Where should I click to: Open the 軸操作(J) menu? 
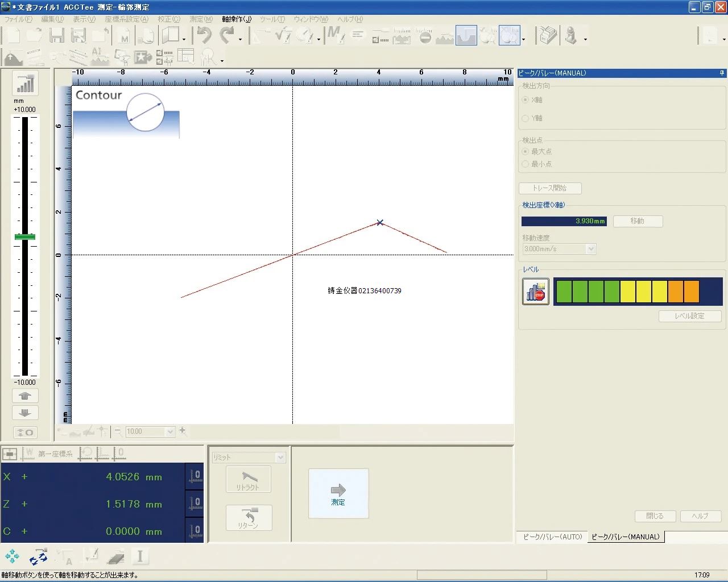tap(237, 19)
